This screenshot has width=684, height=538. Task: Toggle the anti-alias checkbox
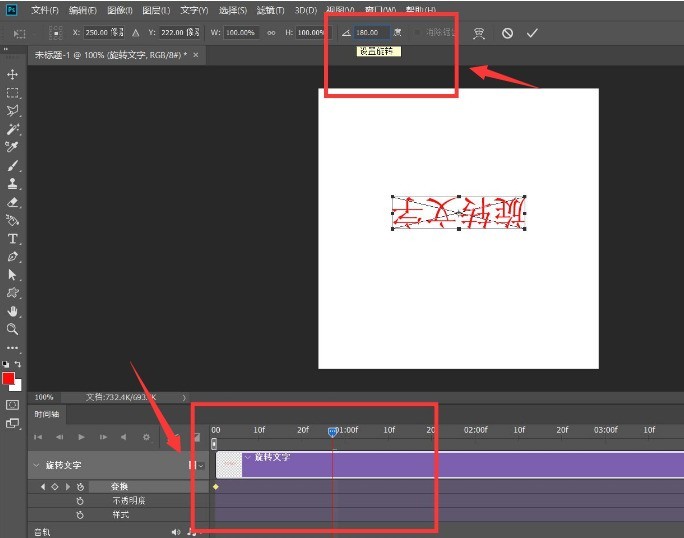coord(417,32)
